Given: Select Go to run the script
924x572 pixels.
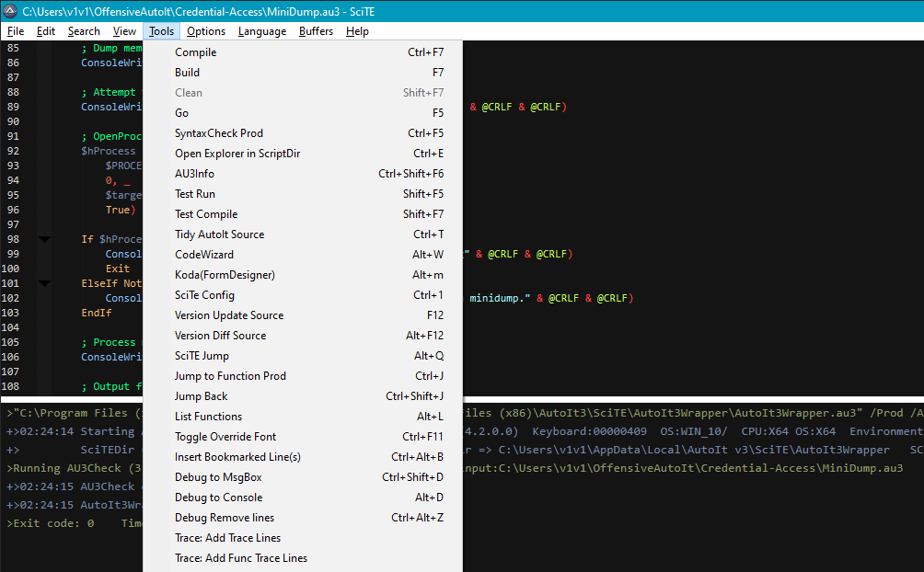Looking at the screenshot, I should [303, 113].
